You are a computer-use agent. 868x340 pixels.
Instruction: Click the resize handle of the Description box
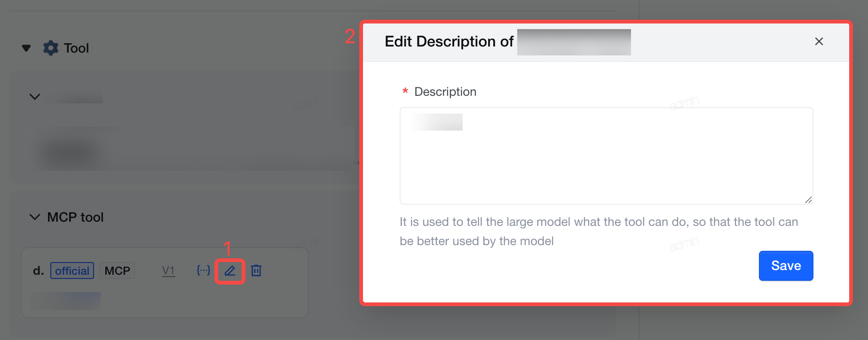(808, 200)
